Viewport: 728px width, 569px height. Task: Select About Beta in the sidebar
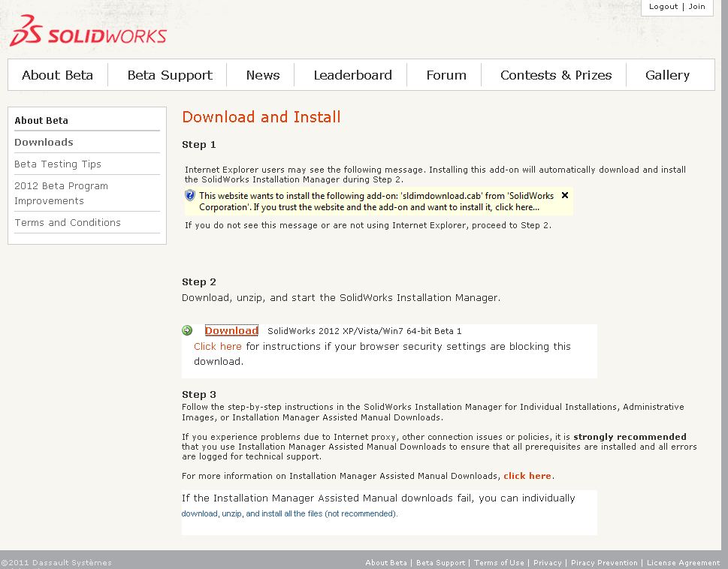click(x=41, y=121)
